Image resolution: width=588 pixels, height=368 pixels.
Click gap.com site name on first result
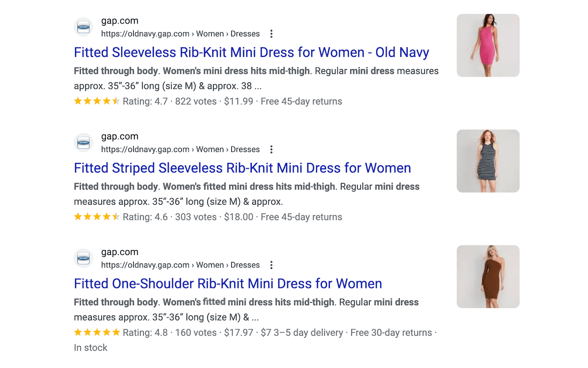(x=120, y=21)
